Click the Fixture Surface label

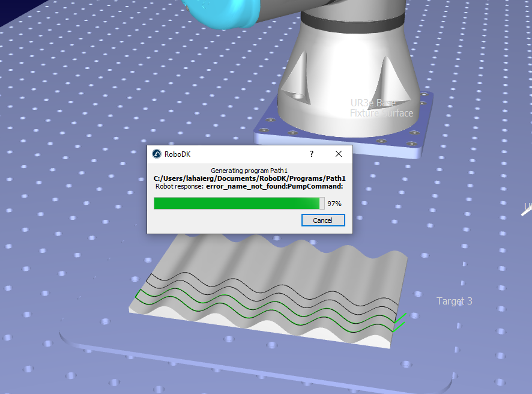[381, 113]
